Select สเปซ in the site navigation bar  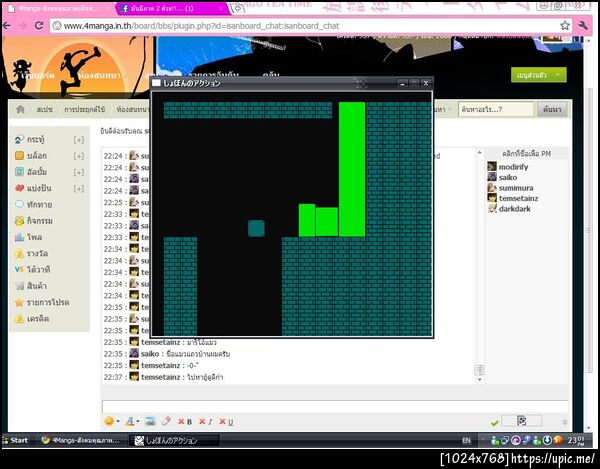click(45, 109)
